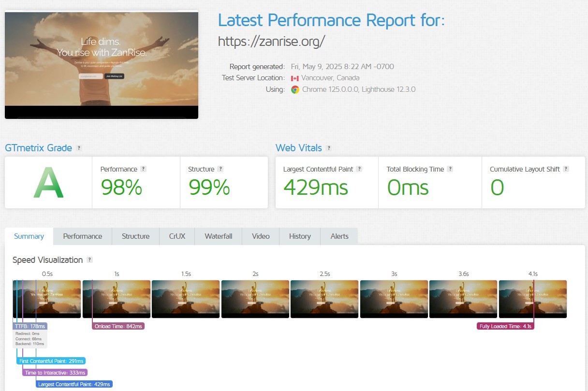This screenshot has width=588, height=391.
Task: Click the Cumulative Layout Shift value 0
Action: [497, 188]
